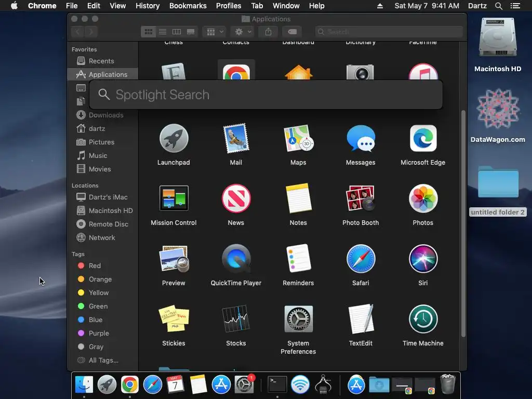Open the Time Machine app icon
This screenshot has height=399, width=532.
(423, 319)
